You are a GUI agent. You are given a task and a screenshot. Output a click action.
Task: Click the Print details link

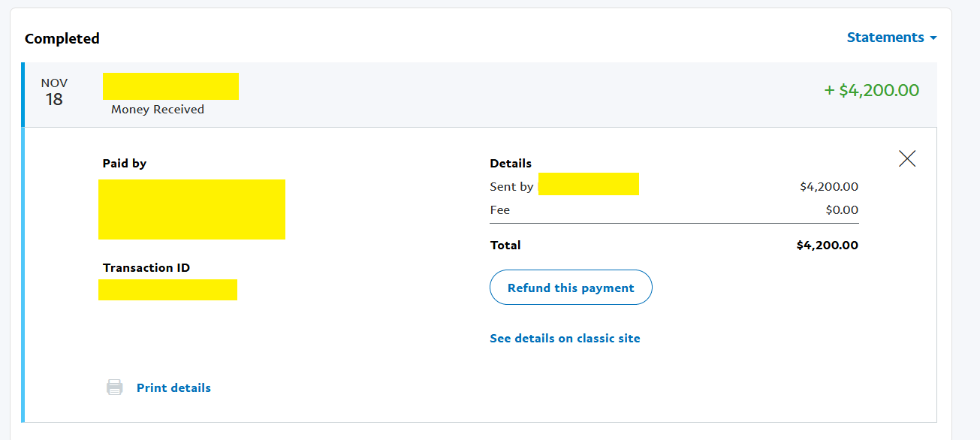tap(173, 388)
